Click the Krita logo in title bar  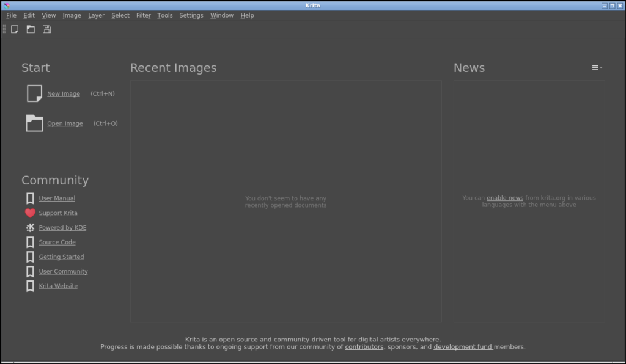point(6,5)
